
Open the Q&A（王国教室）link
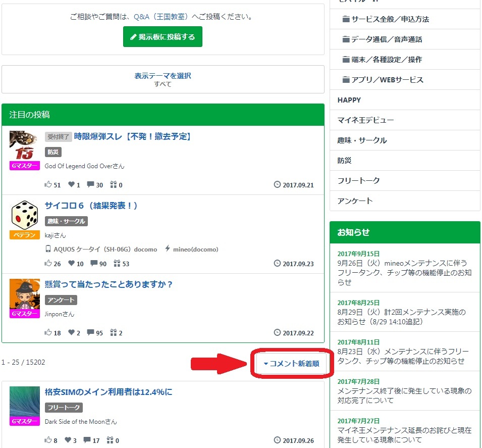[162, 17]
